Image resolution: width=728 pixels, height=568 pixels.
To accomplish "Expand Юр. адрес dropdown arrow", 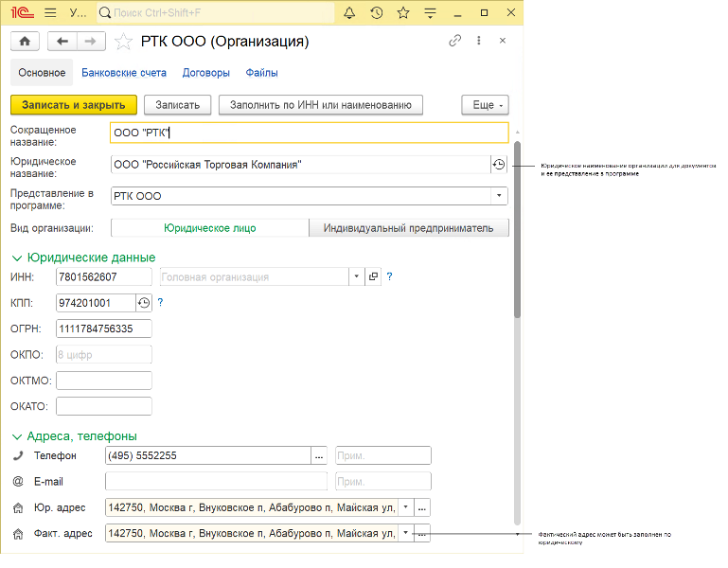I will coord(406,507).
